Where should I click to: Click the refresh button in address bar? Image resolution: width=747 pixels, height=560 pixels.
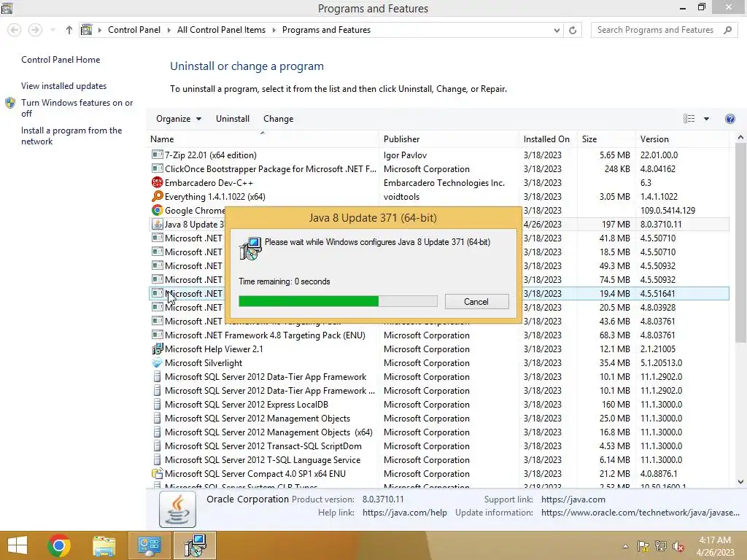click(573, 30)
